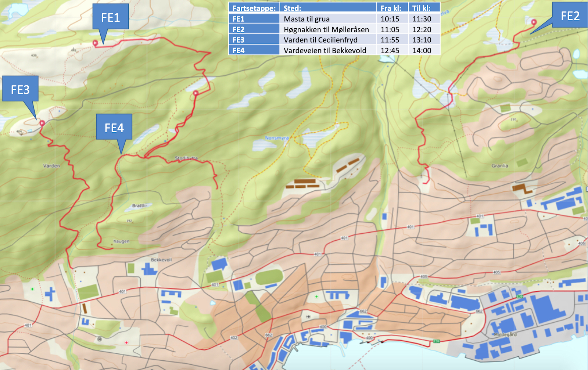
Task: Click the red start pin beside the FE1 callout
Action: tap(95, 43)
